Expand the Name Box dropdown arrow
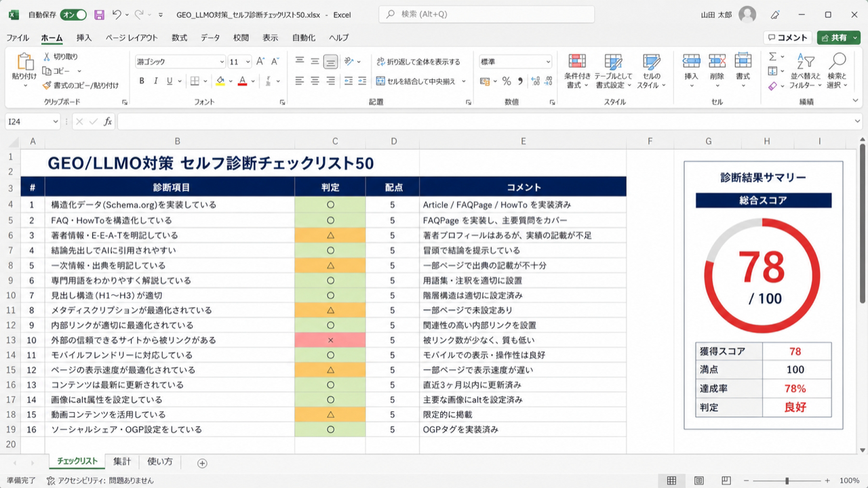Viewport: 868px width, 488px height. 56,122
